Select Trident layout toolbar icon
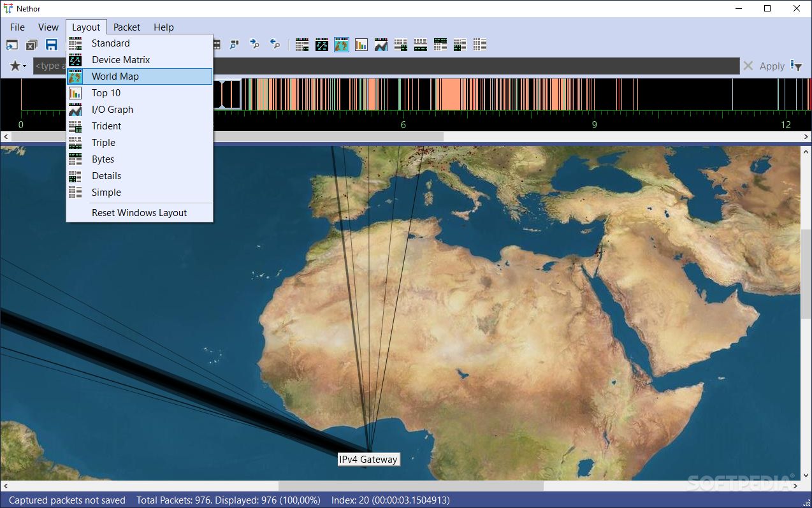Screen dimensions: 812x508 (401, 45)
